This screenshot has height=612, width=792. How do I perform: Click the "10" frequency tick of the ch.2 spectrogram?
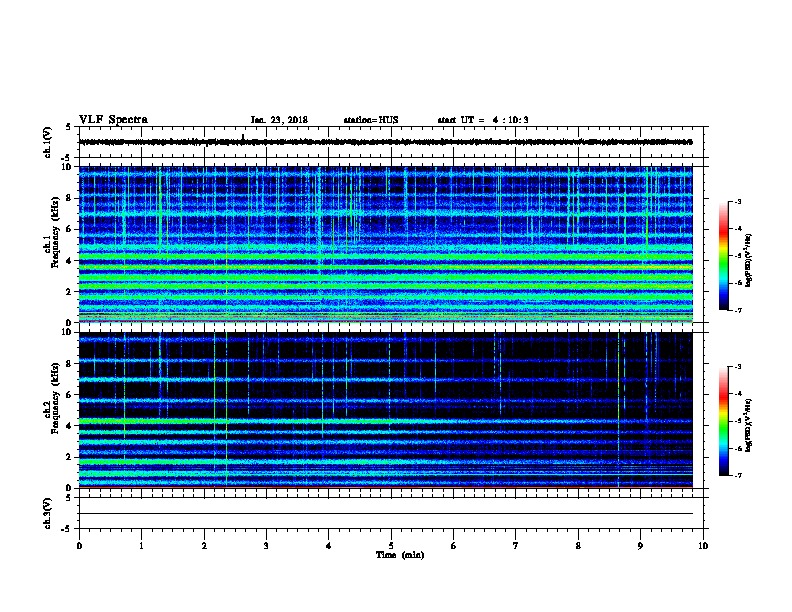click(x=67, y=332)
